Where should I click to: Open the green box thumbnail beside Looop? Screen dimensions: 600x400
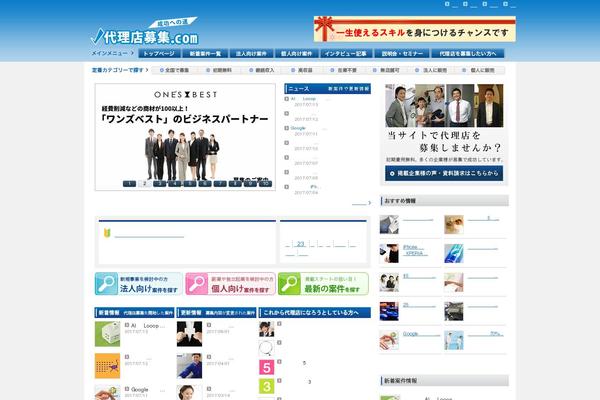click(x=107, y=334)
